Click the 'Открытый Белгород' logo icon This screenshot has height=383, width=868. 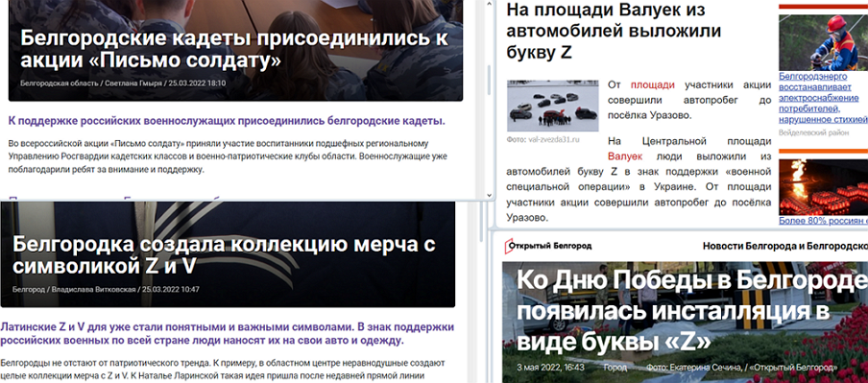[508, 246]
